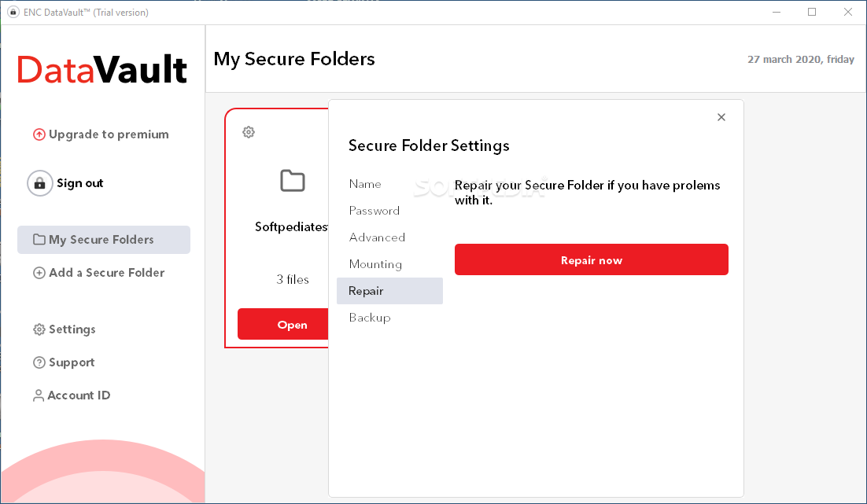Click the '3 files' count text
Screen dimensions: 867x504
[x=293, y=280]
